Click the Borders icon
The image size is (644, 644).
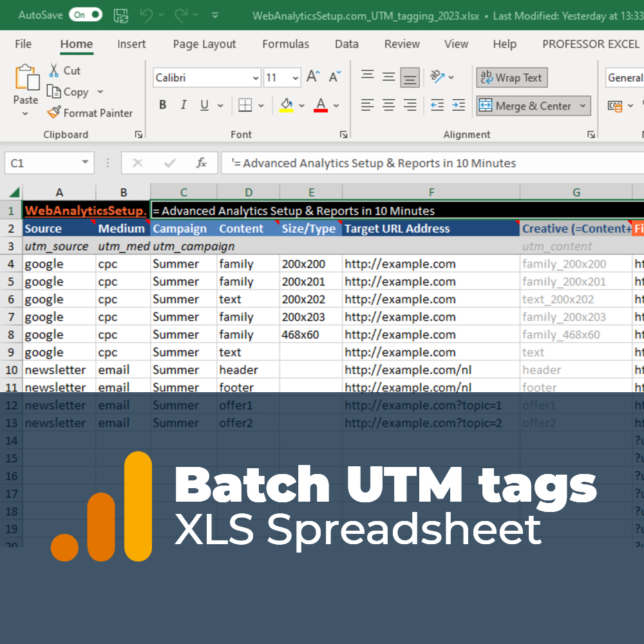(x=245, y=105)
